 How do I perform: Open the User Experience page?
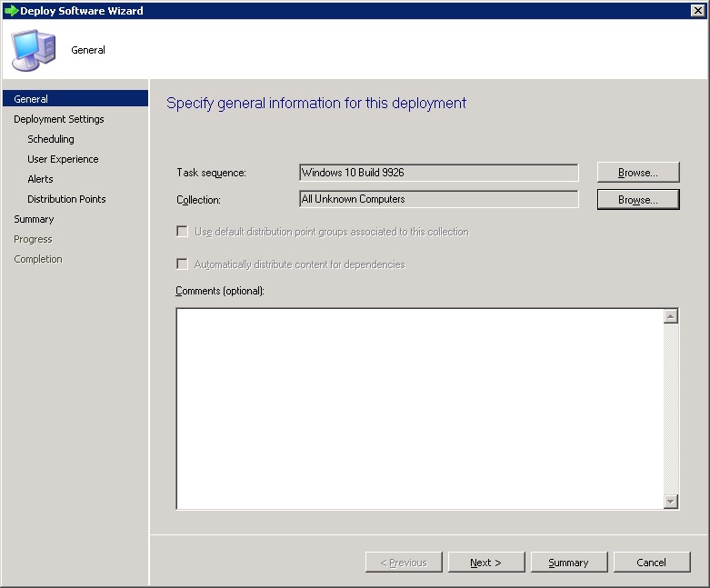(63, 159)
